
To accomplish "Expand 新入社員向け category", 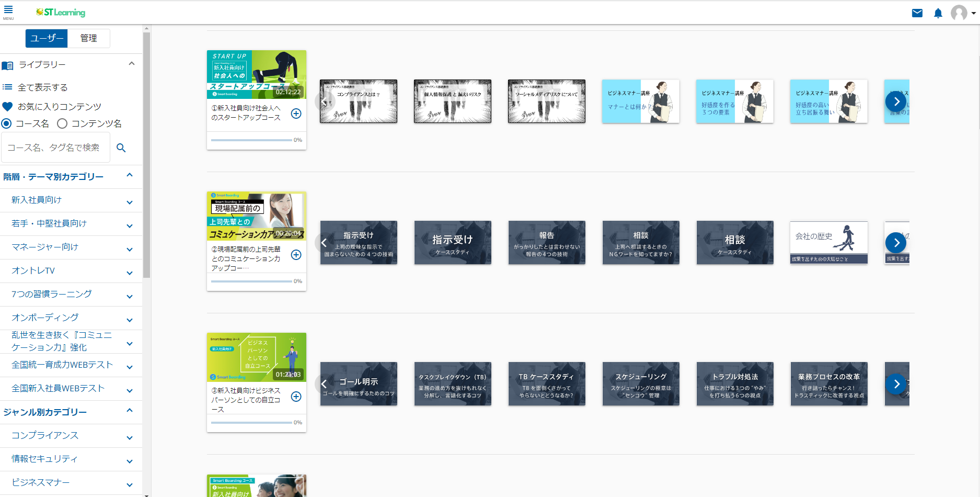I will (x=130, y=202).
